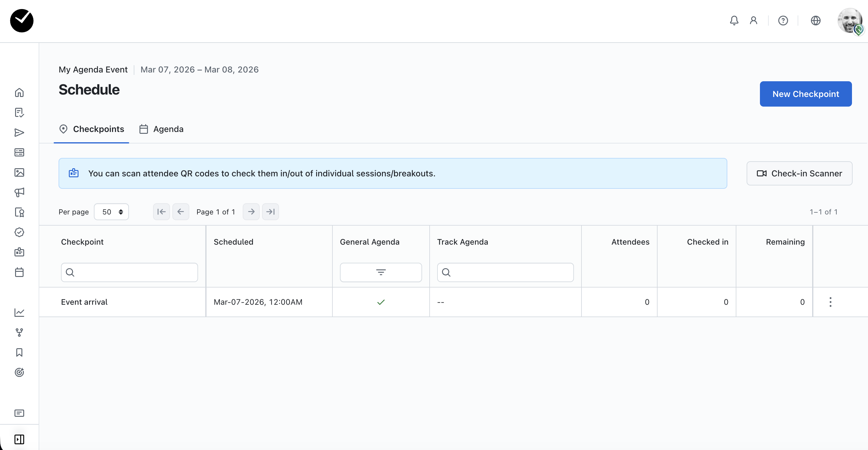Open the image gallery sidebar icon
Image resolution: width=868 pixels, height=450 pixels.
[19, 172]
